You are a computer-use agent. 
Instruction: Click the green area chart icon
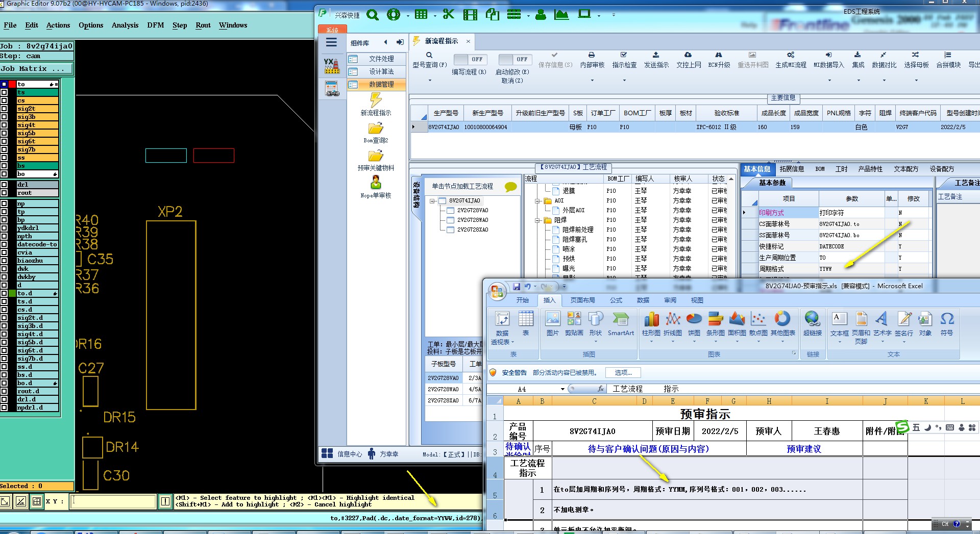[561, 14]
